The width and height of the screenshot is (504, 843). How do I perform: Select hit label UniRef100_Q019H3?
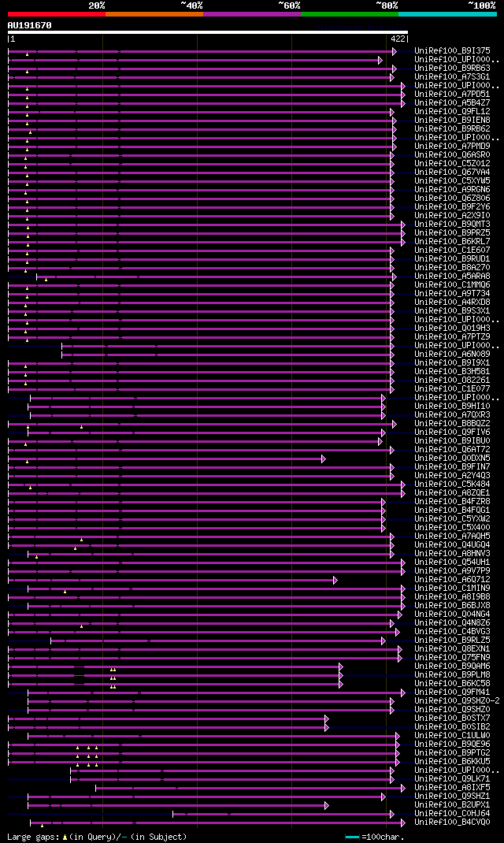point(452,328)
